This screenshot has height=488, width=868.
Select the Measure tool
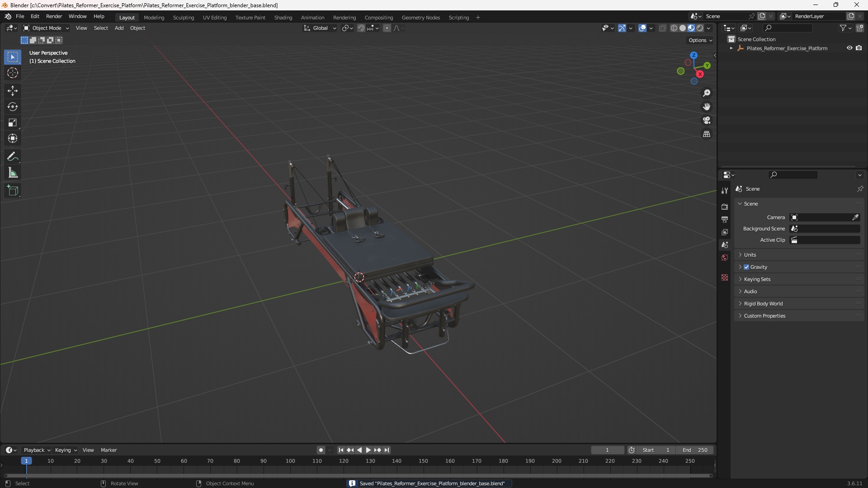click(x=13, y=173)
